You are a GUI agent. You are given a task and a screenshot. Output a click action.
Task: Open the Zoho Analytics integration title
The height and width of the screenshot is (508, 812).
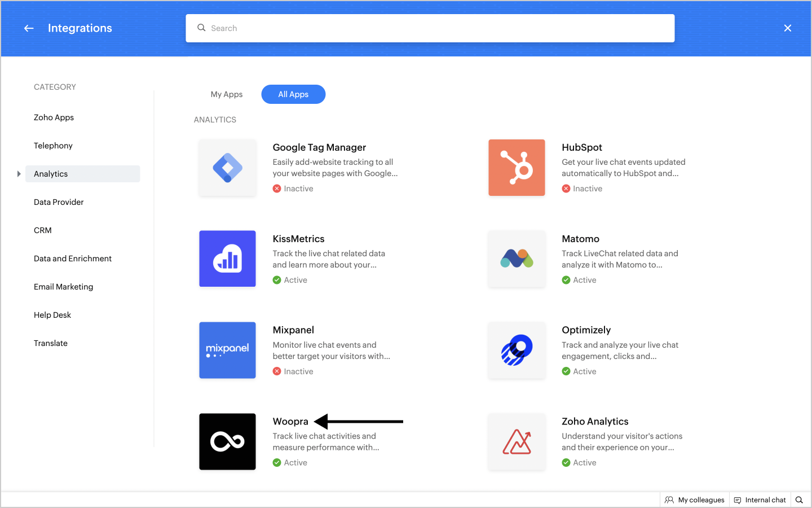point(595,422)
